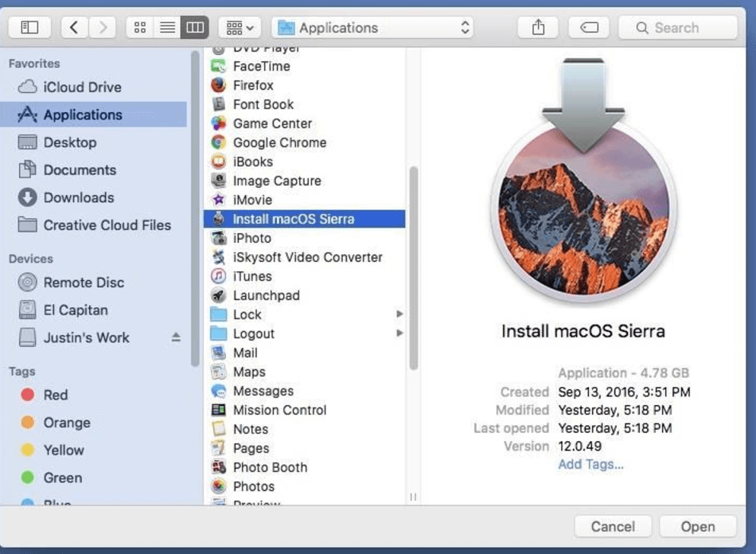Click the Launchpad icon in the list
756x554 pixels.
(x=217, y=295)
